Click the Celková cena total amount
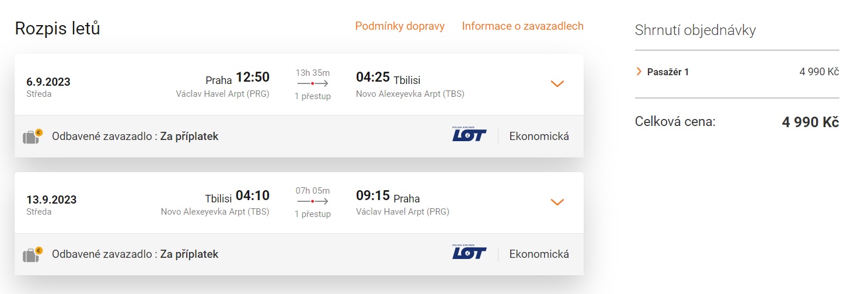The image size is (868, 294). 810,123
